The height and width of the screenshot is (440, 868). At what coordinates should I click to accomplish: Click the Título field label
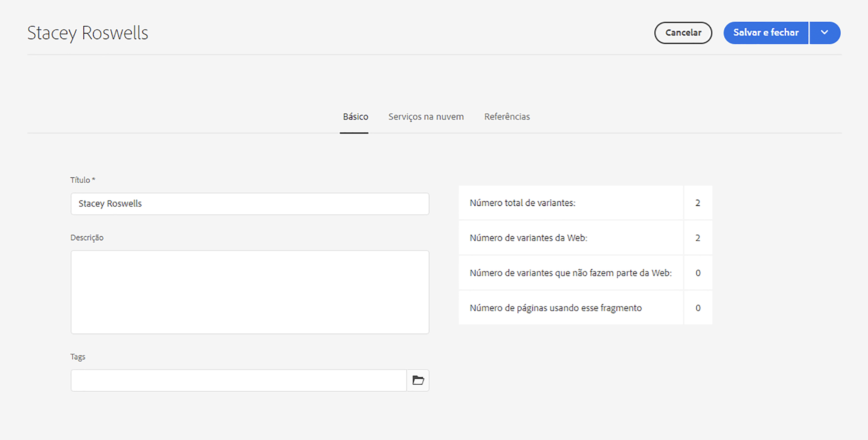pyautogui.click(x=82, y=180)
